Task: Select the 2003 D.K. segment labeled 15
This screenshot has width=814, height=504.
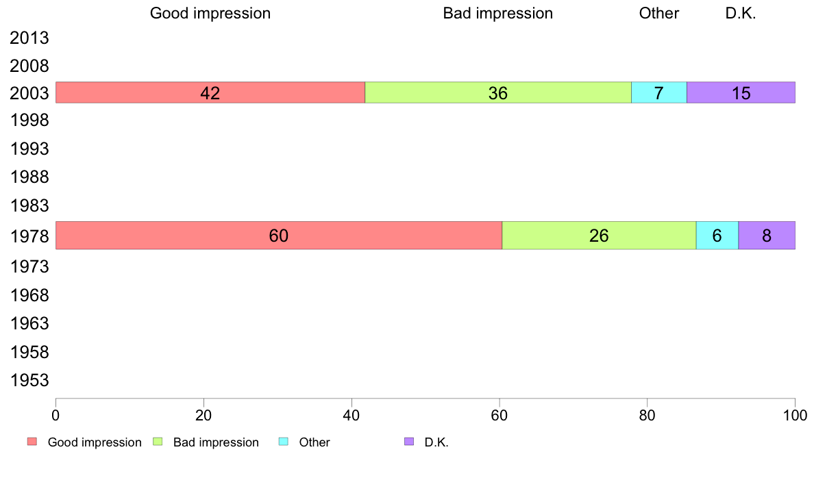Action: (x=741, y=92)
